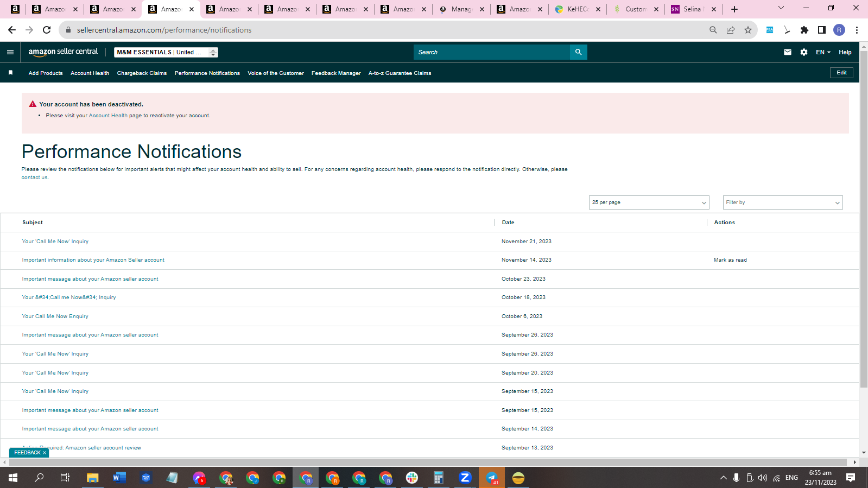Open a new browser tab
The image size is (868, 488).
(734, 9)
